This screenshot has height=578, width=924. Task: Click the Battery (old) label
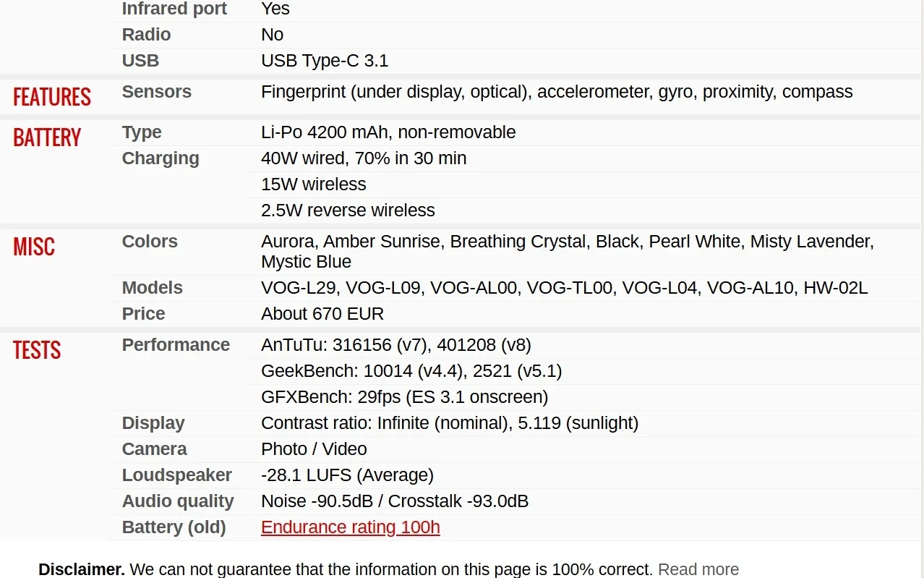pyautogui.click(x=174, y=527)
